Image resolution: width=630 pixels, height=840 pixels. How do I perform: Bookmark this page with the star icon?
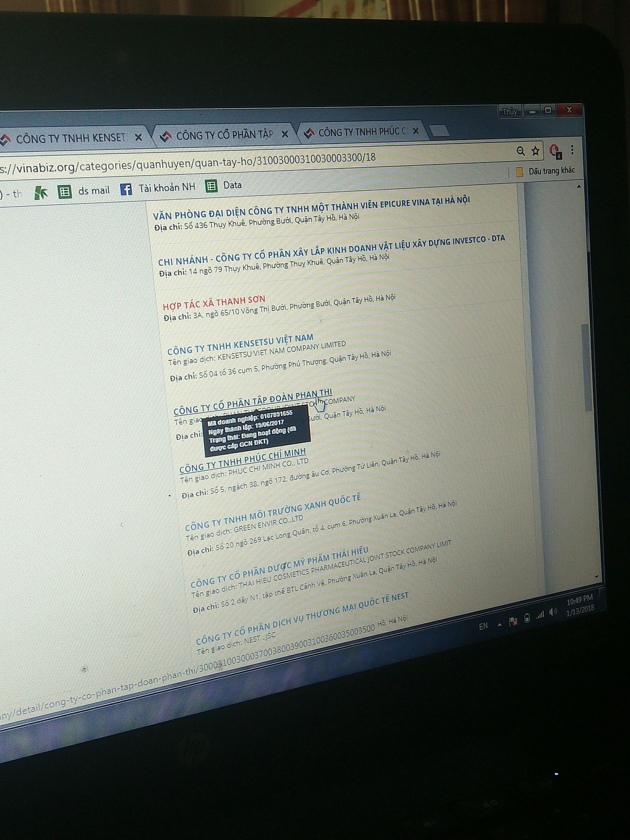coord(535,151)
